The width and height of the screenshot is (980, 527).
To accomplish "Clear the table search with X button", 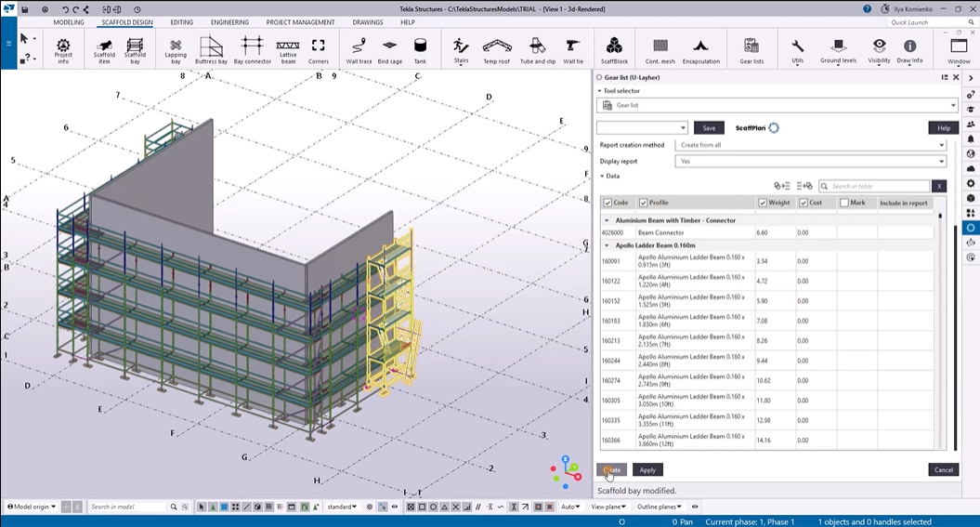I will [x=939, y=186].
